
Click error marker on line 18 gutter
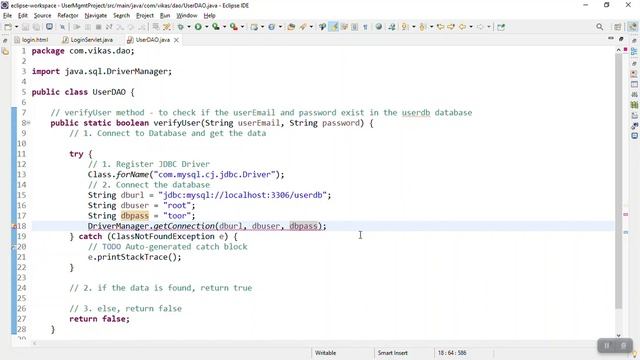pos(14,226)
